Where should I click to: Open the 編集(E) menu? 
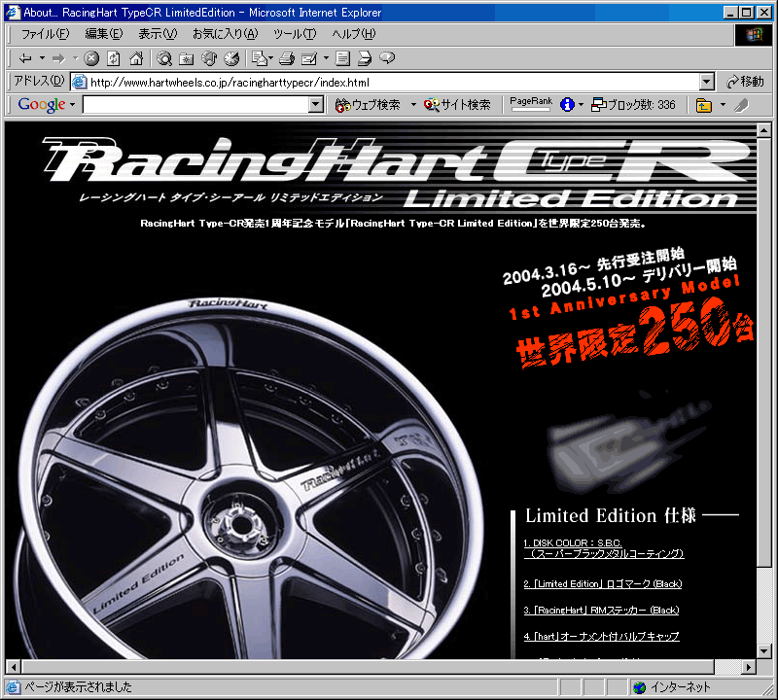104,34
